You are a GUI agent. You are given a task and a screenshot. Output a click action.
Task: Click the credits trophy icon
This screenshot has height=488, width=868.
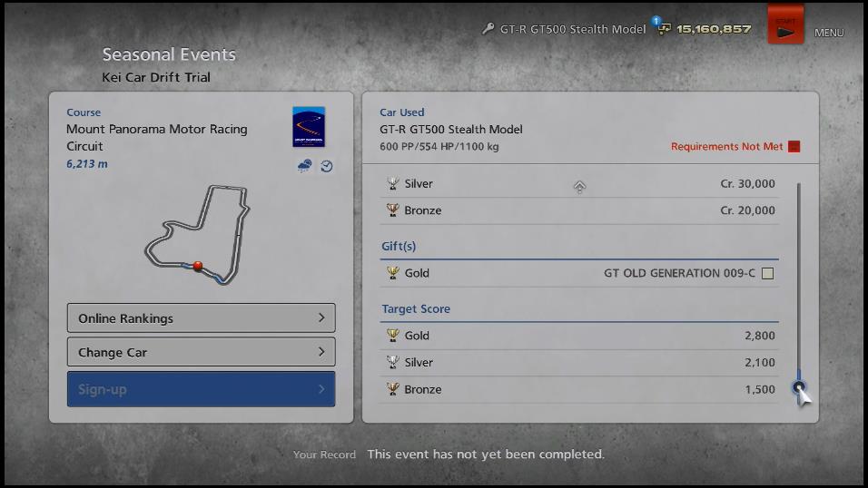[665, 29]
